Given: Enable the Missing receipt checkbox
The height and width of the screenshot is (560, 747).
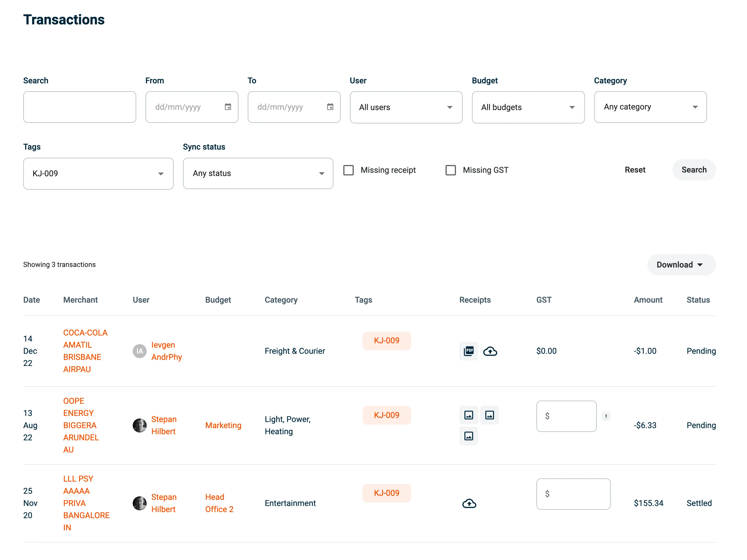Looking at the screenshot, I should point(348,170).
